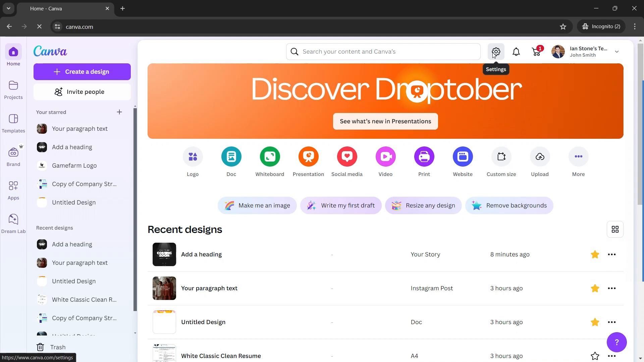The image size is (644, 362).
Task: Open the notifications bell icon
Action: click(516, 52)
